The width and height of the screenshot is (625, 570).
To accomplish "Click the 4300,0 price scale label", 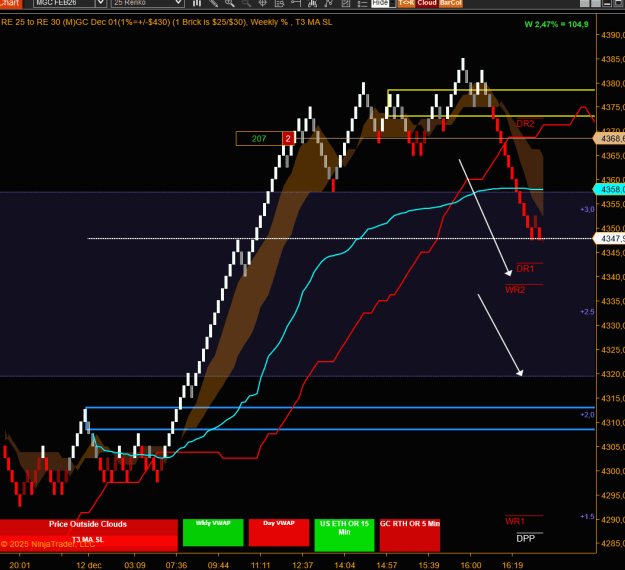I will click(x=613, y=471).
